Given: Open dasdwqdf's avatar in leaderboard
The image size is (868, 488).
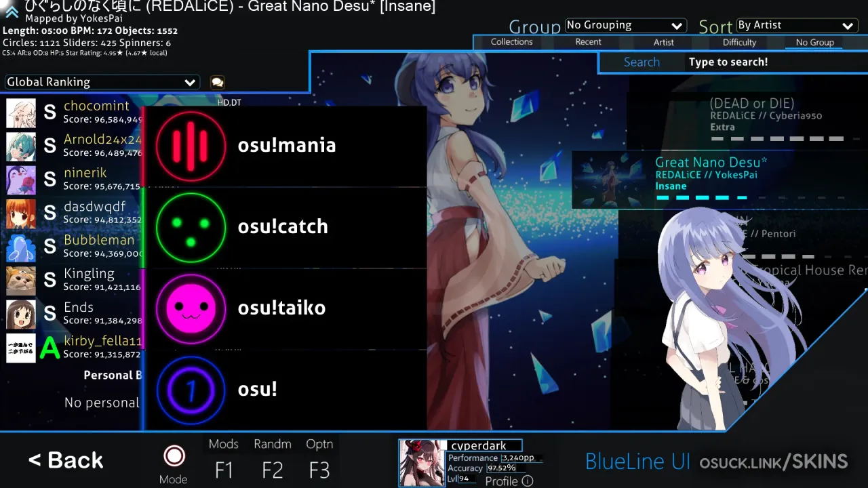Looking at the screenshot, I should point(21,213).
